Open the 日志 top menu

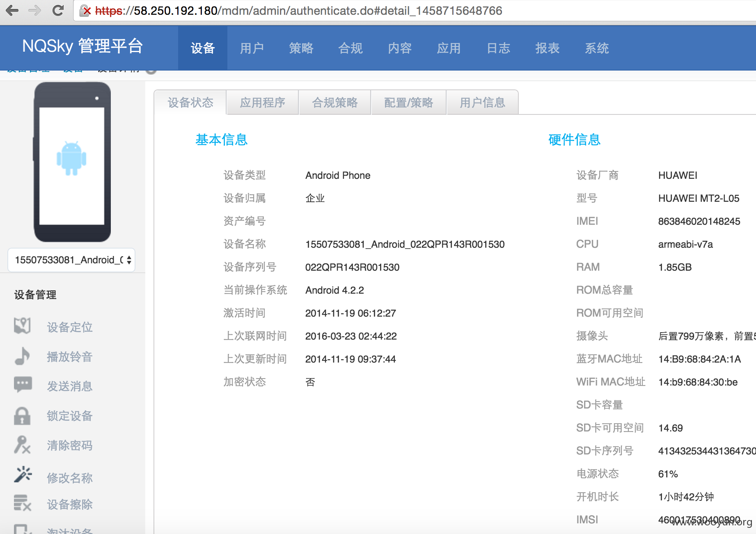coord(498,48)
